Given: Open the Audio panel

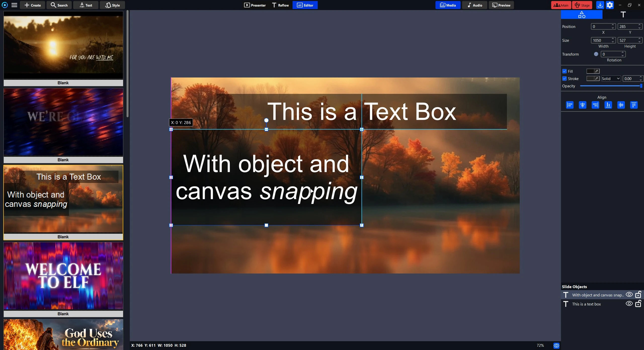Looking at the screenshot, I should [475, 5].
